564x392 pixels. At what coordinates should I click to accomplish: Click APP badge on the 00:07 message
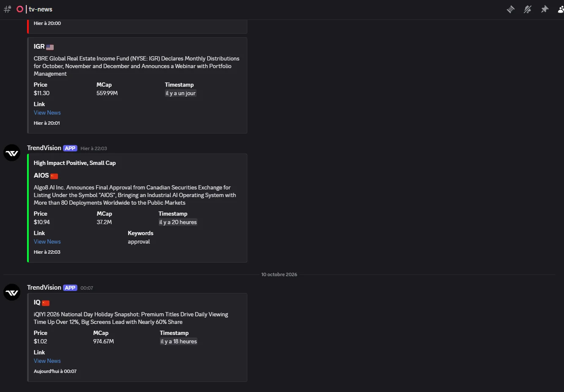pyautogui.click(x=70, y=288)
